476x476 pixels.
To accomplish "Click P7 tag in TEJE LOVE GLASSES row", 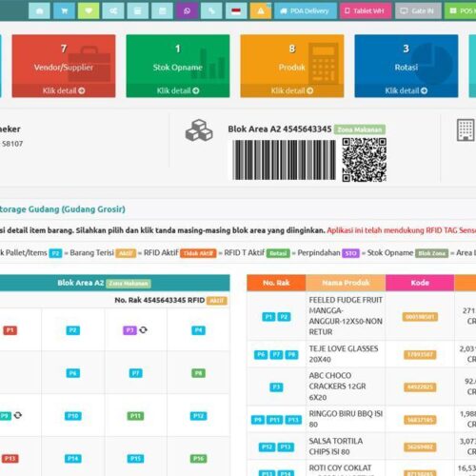I will click(x=276, y=354).
